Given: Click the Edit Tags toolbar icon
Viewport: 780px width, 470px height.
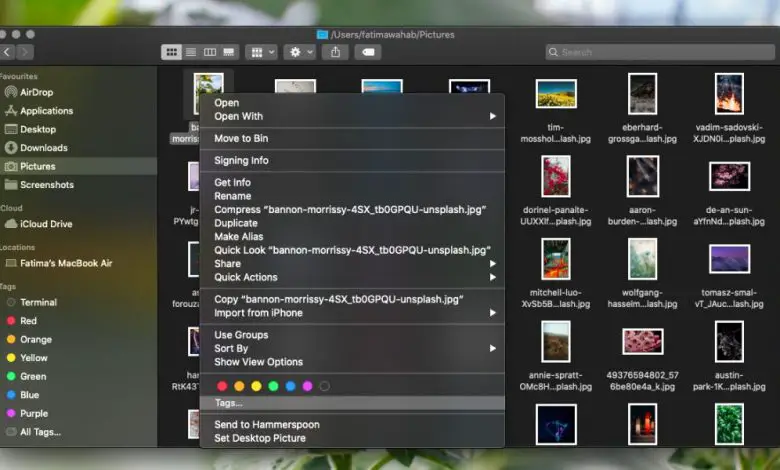Looking at the screenshot, I should click(368, 51).
